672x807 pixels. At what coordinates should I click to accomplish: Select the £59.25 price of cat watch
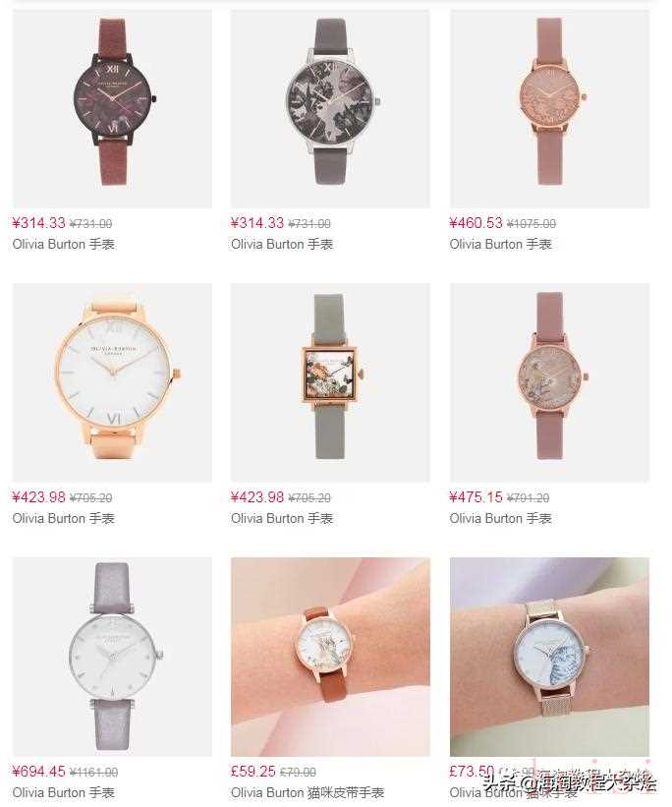point(253,772)
